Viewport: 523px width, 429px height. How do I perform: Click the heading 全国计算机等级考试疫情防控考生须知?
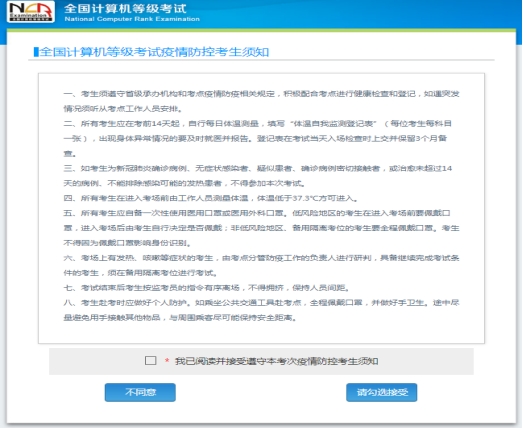click(x=154, y=52)
